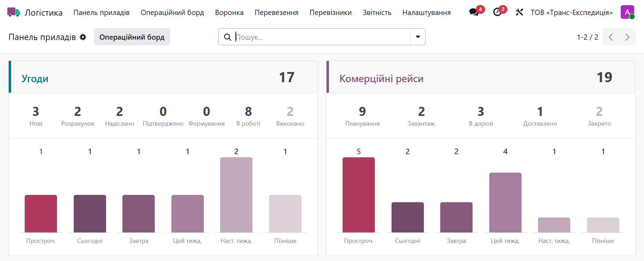The width and height of the screenshot is (644, 261).
Task: Open the activities clock icon with badge 2
Action: point(497,12)
